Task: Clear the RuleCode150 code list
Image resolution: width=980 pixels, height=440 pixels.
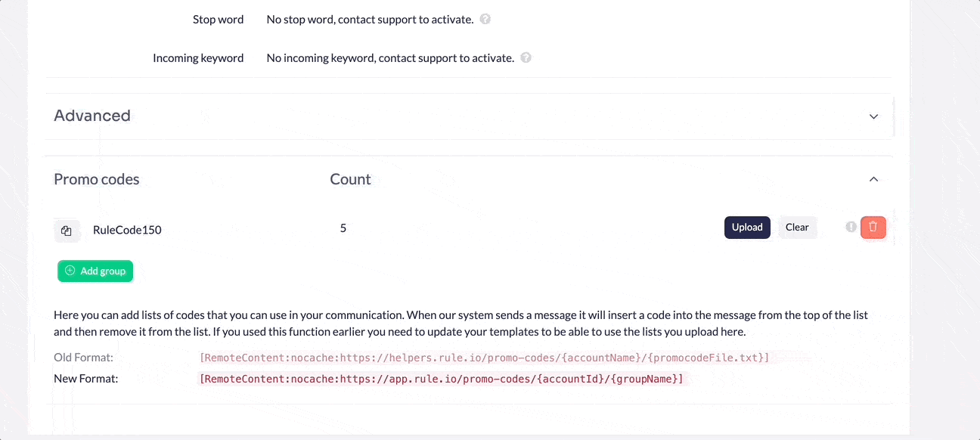Action: [797, 228]
